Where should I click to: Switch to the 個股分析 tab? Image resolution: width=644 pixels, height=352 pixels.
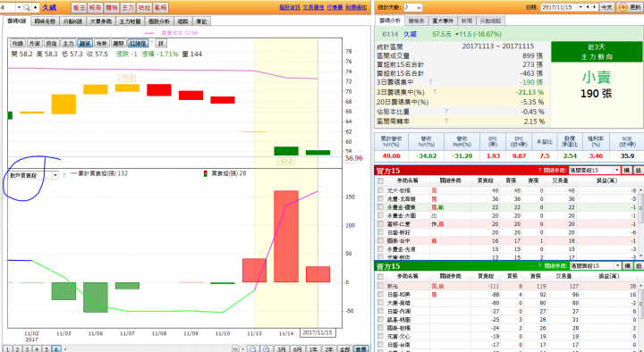pyautogui.click(x=159, y=21)
